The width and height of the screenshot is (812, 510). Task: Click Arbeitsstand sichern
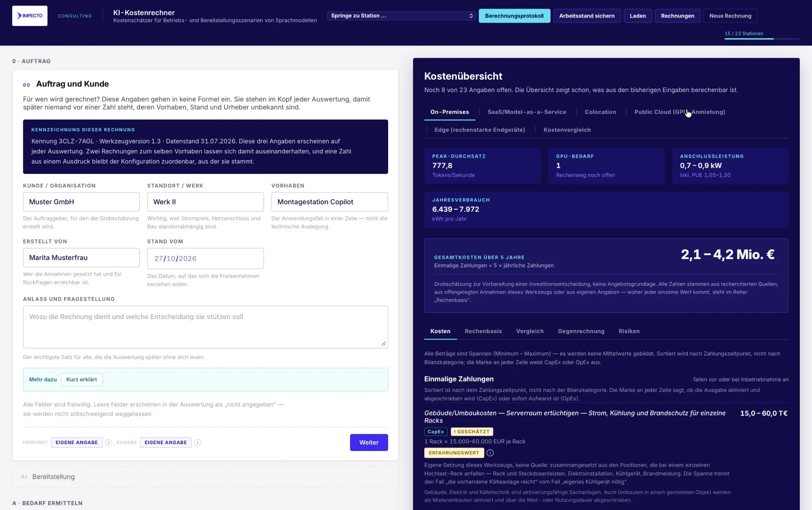coord(587,16)
